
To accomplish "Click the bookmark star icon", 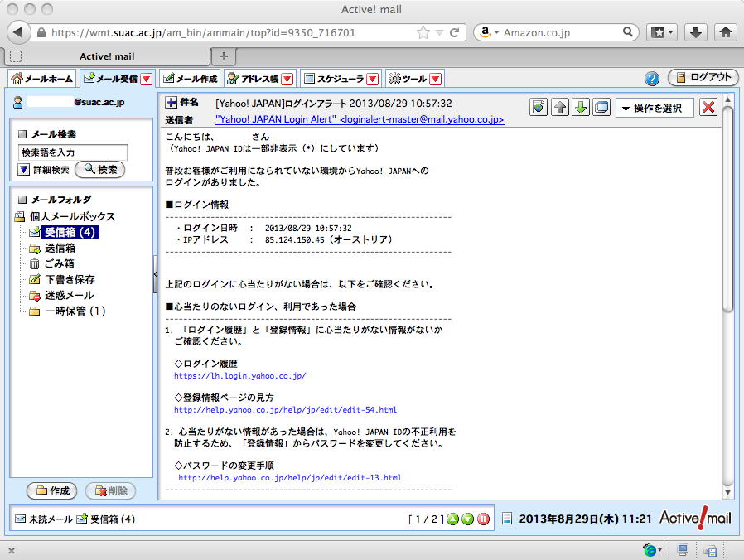I will coord(423,33).
